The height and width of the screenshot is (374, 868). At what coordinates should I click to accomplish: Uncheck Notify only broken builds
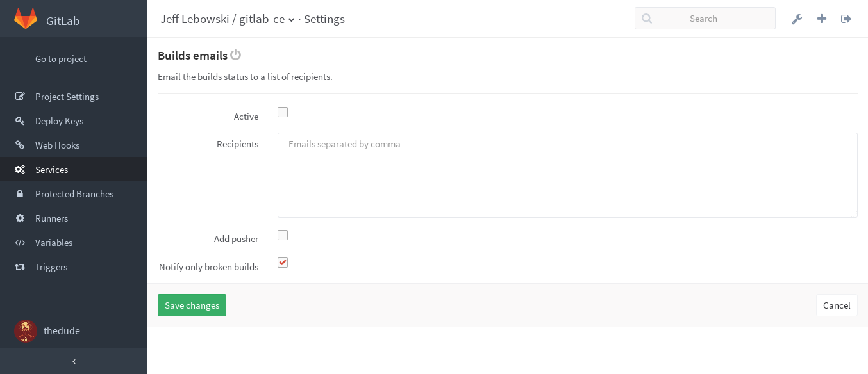[283, 263]
